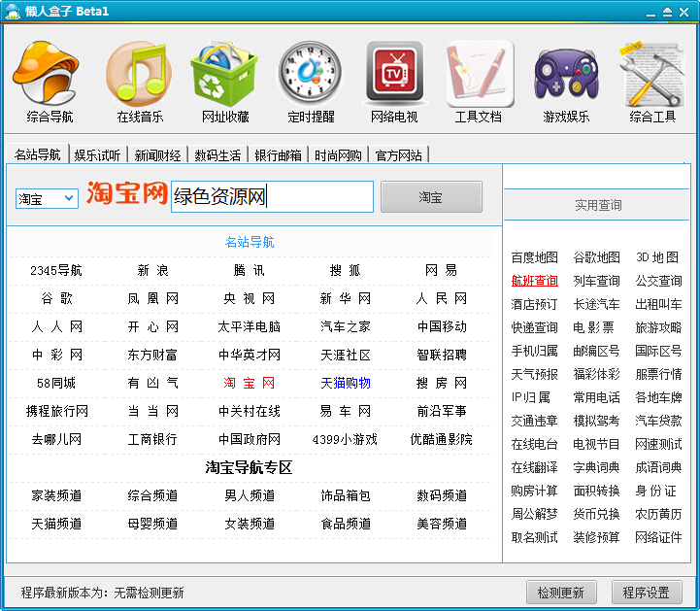Open the red 淘宝网 link

point(250,383)
